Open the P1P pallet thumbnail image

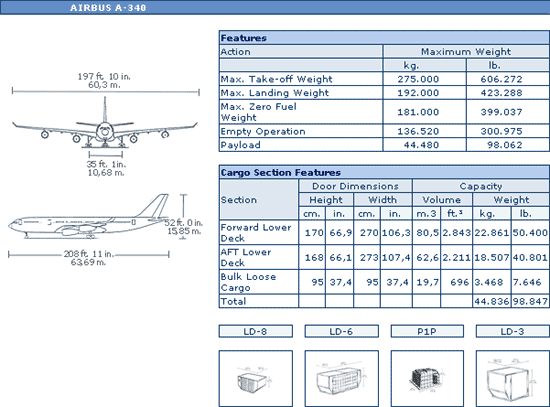(x=427, y=379)
